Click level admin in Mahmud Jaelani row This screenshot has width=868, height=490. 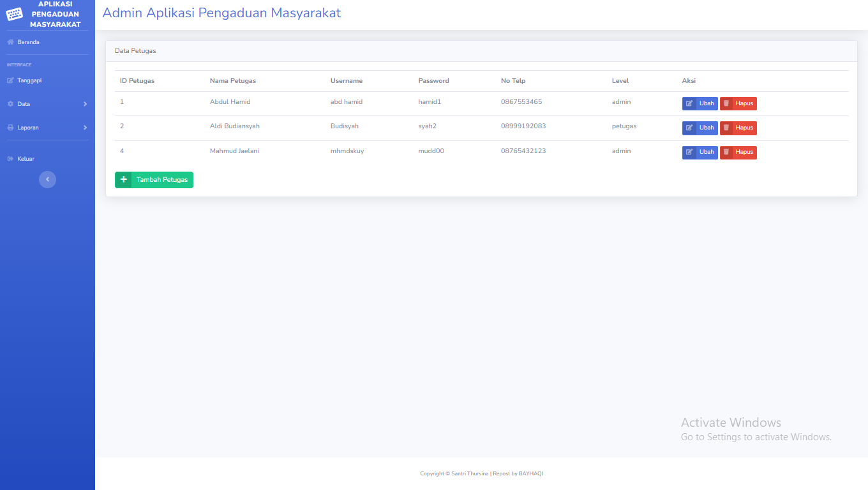point(622,151)
